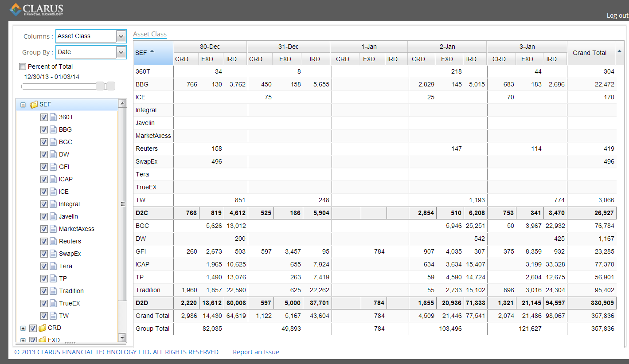The image size is (629, 364).
Task: Click the CRD folder icon in tree
Action: tap(42, 328)
